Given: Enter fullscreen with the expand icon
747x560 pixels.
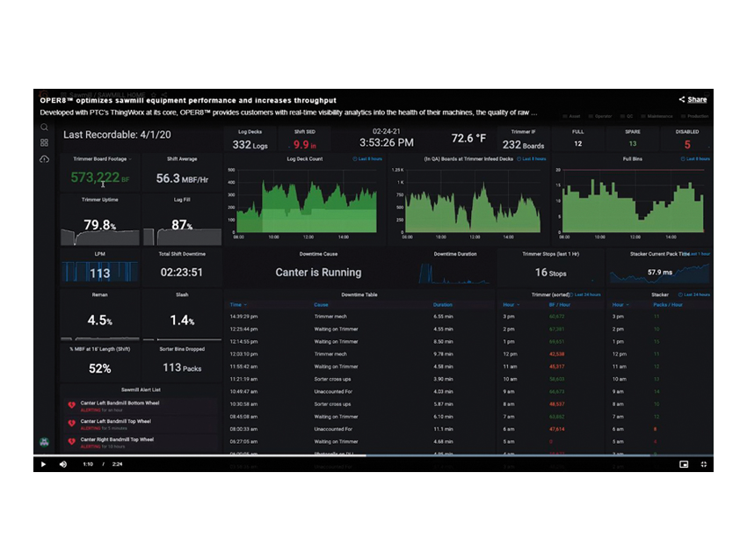Looking at the screenshot, I should click(704, 464).
